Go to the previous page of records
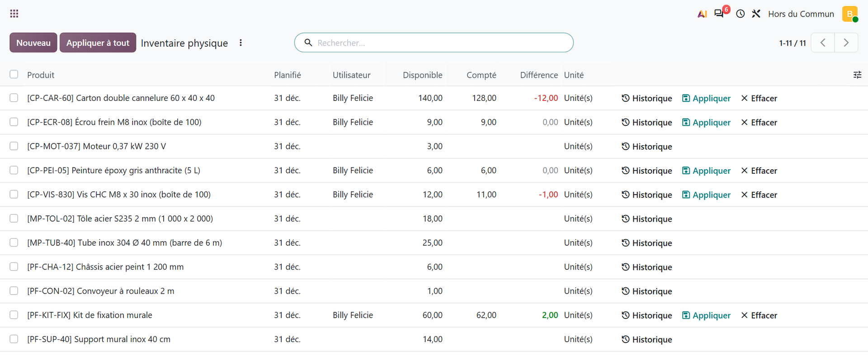This screenshot has height=357, width=868. click(x=823, y=43)
